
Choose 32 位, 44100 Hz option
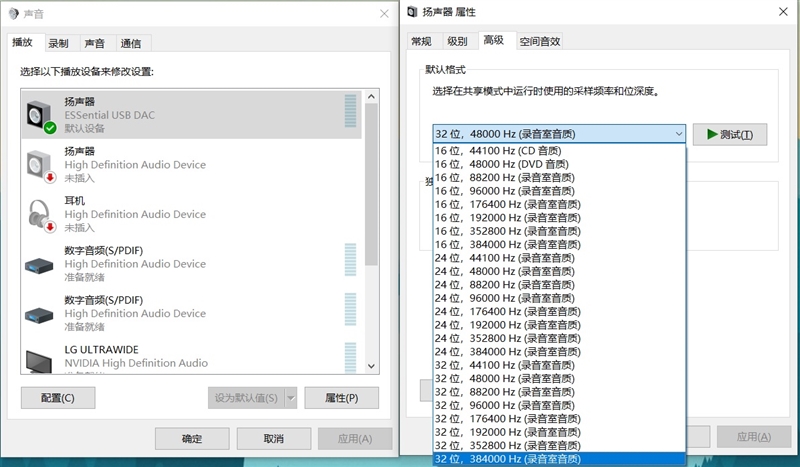pyautogui.click(x=559, y=365)
